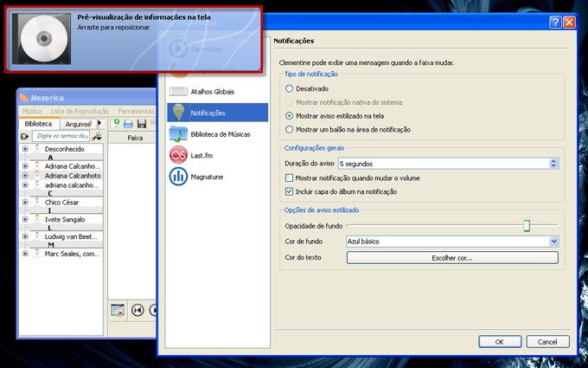
Task: Click the Faixa column header
Action: point(135,138)
